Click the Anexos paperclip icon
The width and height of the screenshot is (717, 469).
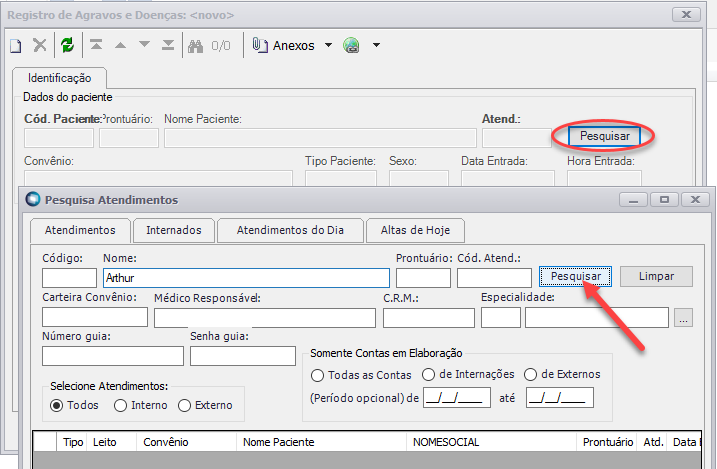tap(260, 45)
